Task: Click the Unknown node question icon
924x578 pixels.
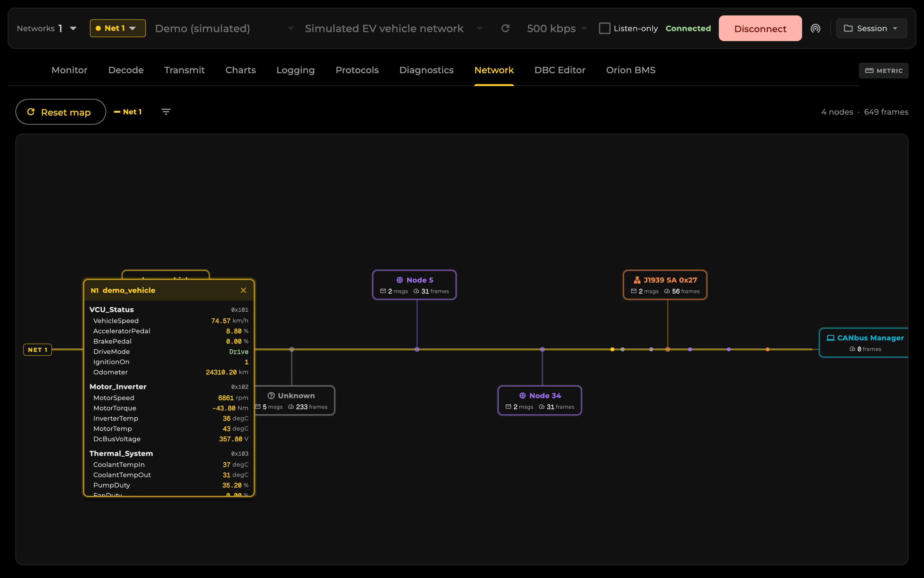Action: [271, 396]
